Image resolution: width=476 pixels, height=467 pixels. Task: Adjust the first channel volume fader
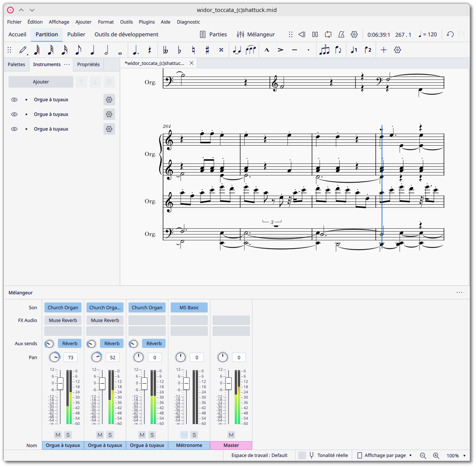60,384
